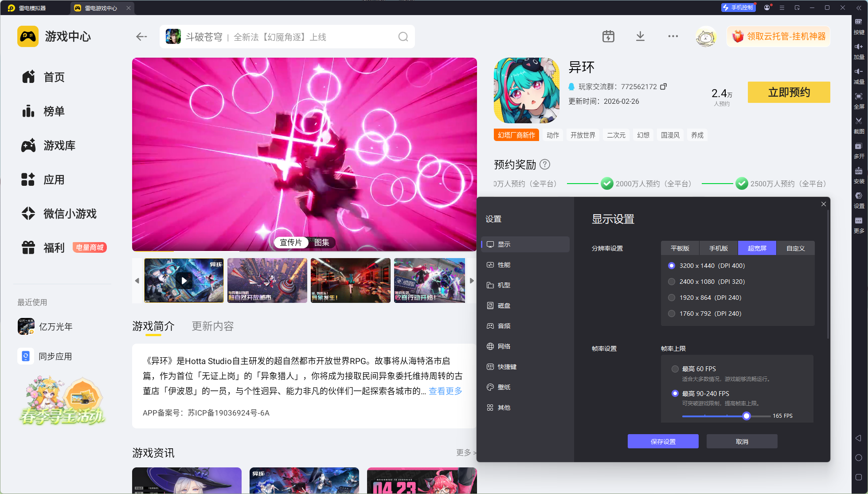Choose the 1920 x 864 resolution option
868x494 pixels.
(x=672, y=298)
